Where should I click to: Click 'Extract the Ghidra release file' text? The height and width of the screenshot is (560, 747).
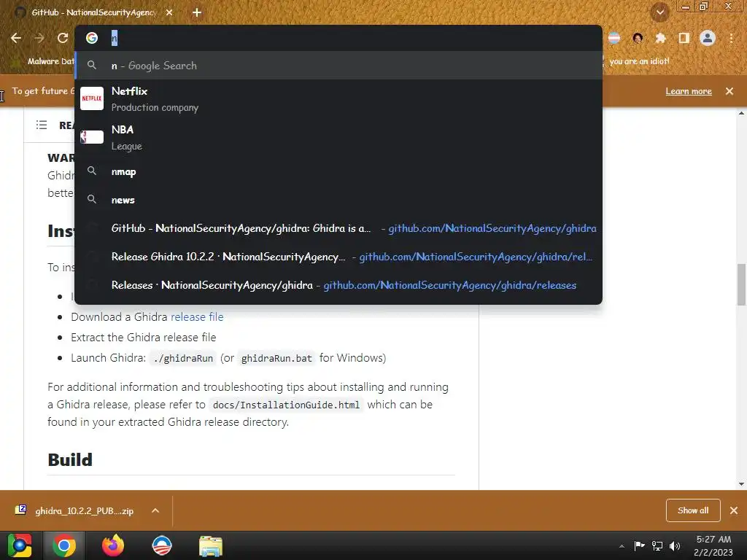(144, 338)
